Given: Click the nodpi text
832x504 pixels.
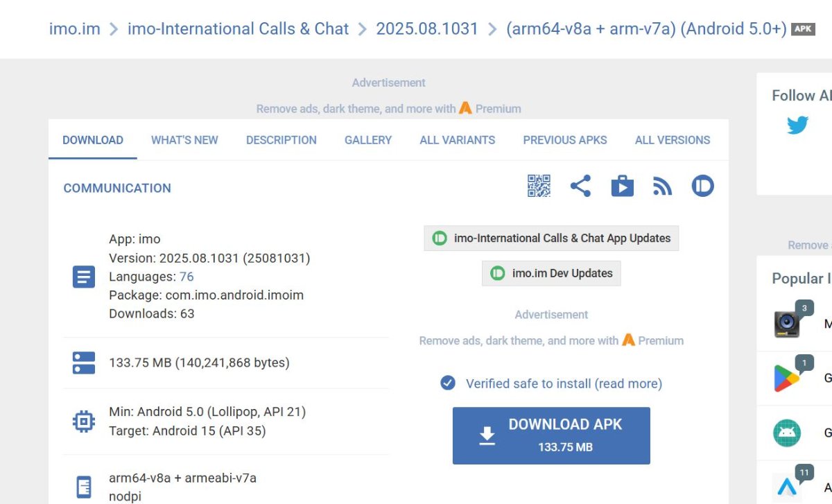Looking at the screenshot, I should click(x=125, y=496).
